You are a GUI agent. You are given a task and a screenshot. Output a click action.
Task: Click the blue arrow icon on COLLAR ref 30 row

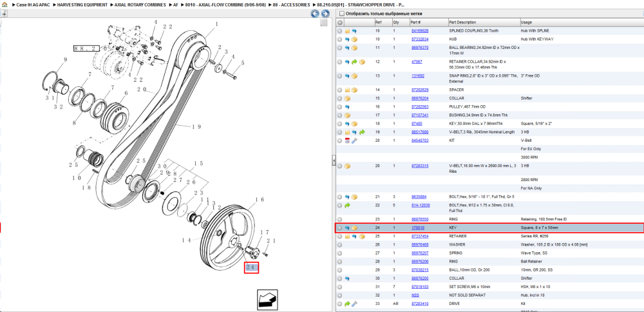347,278
